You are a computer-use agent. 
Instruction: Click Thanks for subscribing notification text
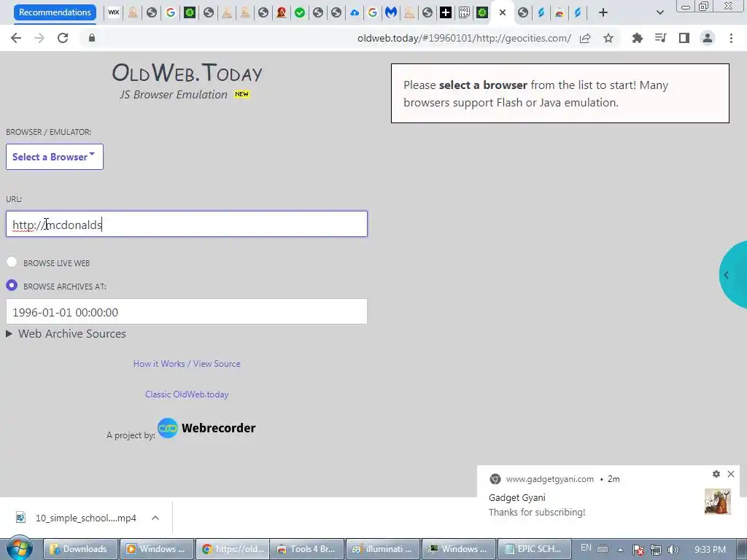(537, 513)
